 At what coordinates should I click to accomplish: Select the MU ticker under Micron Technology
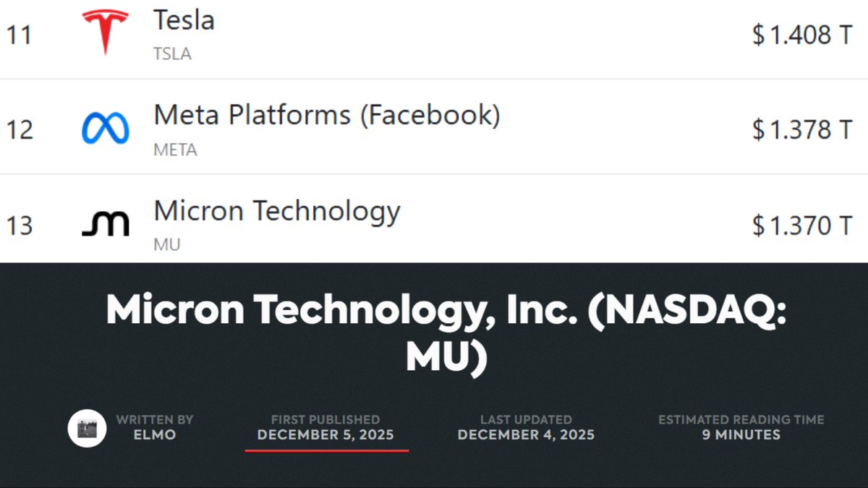pos(166,245)
